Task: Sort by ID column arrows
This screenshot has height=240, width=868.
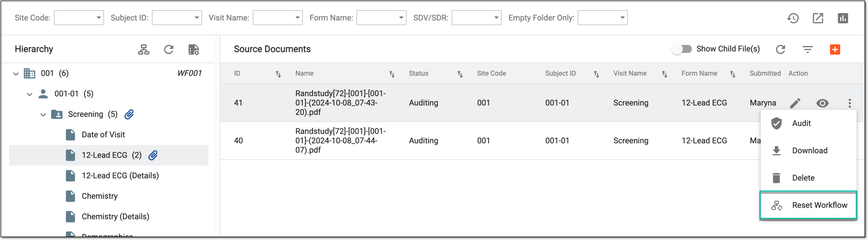Action: (x=278, y=74)
